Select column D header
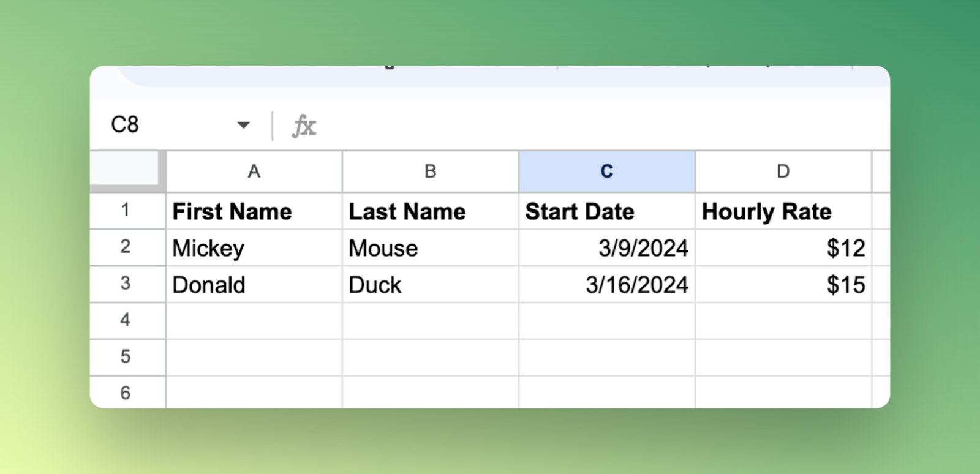Viewport: 980px width, 474px height. click(783, 171)
